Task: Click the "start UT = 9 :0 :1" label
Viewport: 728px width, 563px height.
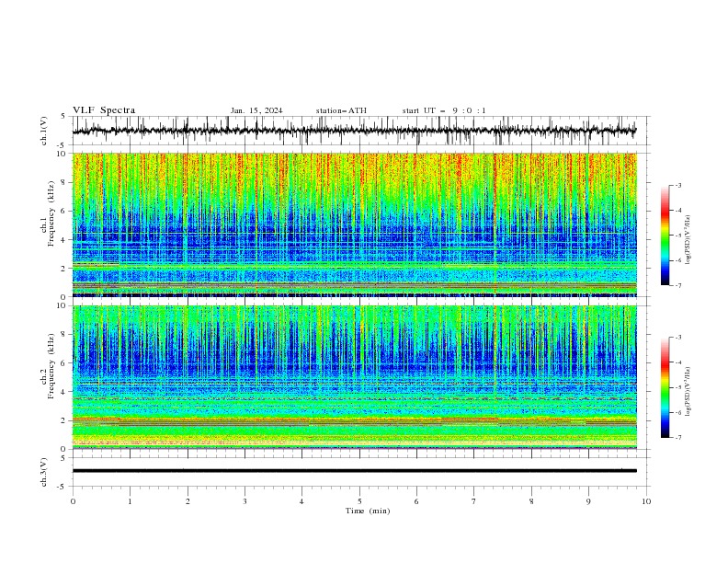Action: pos(444,110)
